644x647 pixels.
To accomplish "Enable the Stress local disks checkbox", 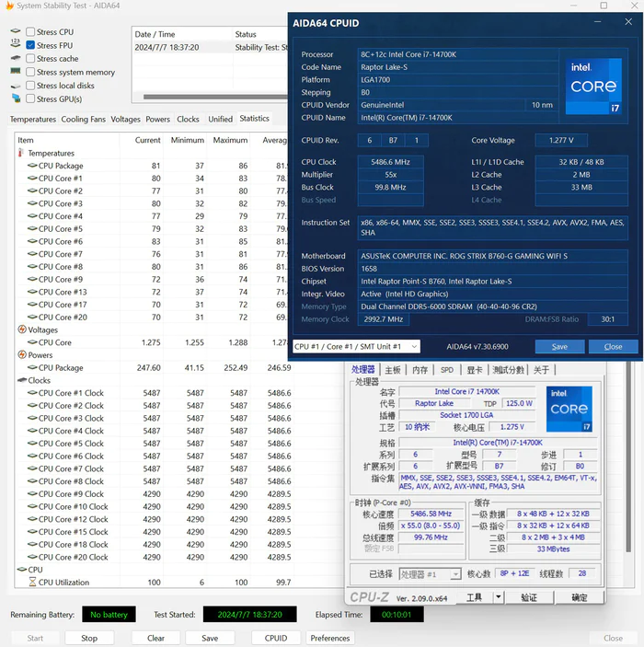I will [30, 86].
